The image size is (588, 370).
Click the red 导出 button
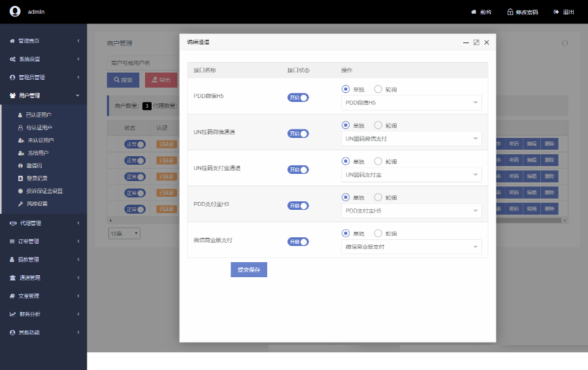(161, 80)
